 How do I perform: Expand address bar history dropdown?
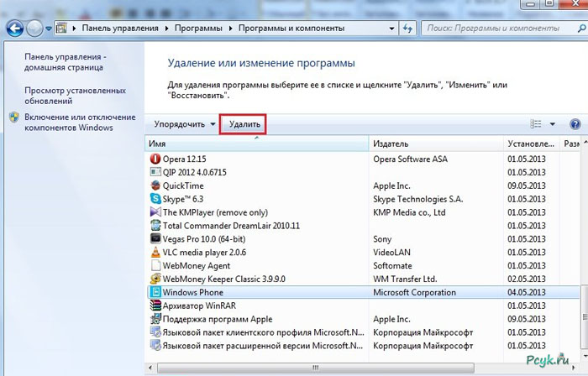coord(391,29)
